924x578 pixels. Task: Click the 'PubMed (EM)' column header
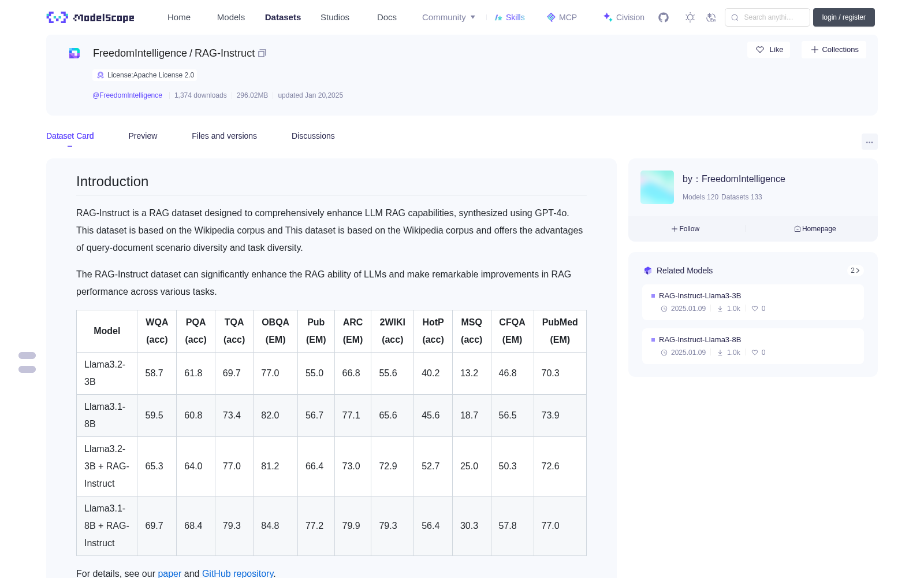(560, 331)
